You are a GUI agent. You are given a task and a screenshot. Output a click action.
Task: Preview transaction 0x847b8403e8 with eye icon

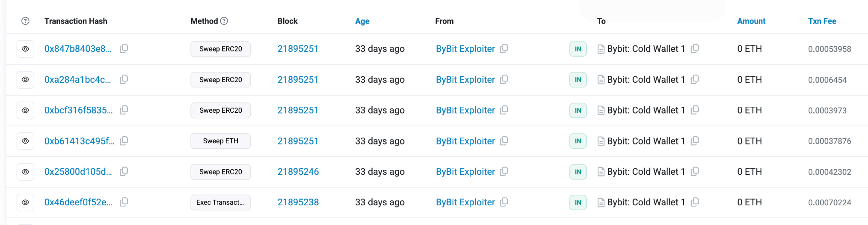tap(25, 49)
